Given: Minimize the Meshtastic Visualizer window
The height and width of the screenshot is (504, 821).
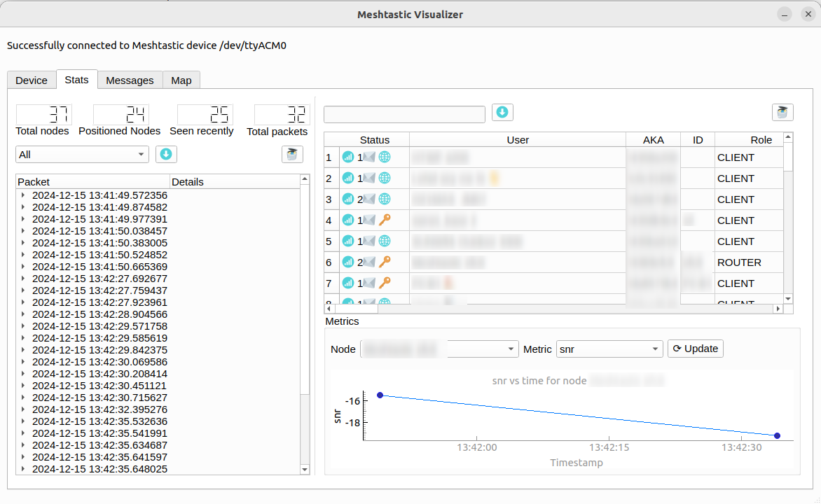Looking at the screenshot, I should pyautogui.click(x=785, y=14).
